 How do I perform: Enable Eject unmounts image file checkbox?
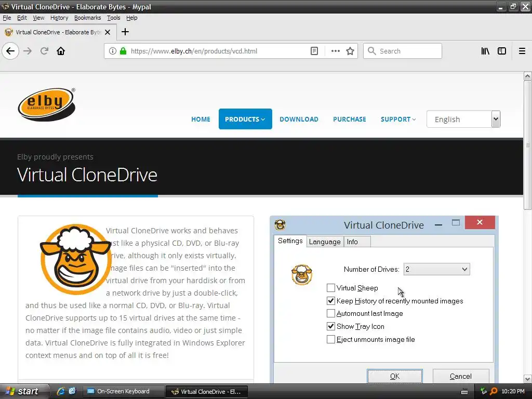331,339
